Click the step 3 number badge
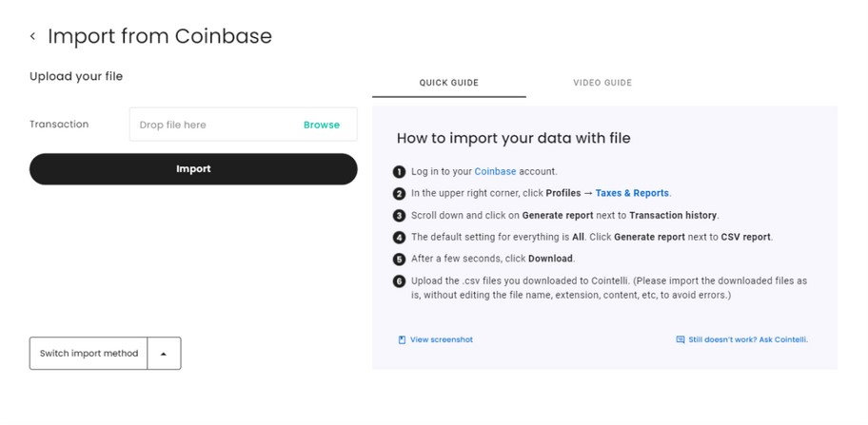Screen dimensions: 868x425 tap(399, 215)
